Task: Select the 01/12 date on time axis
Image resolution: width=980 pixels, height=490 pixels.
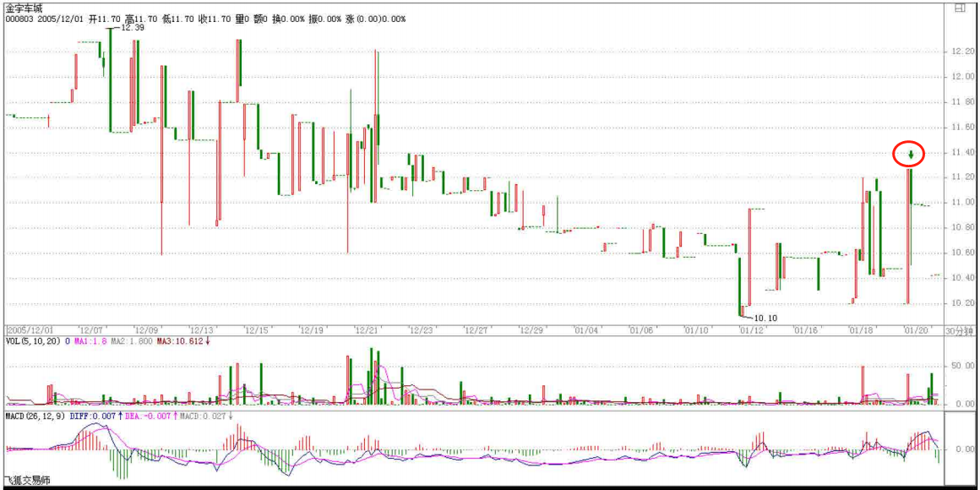Action: pos(751,330)
